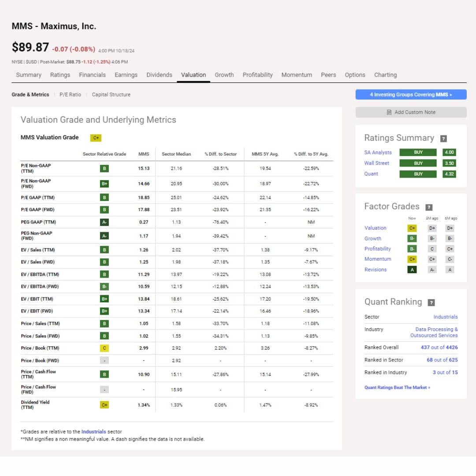Click 4 Investing Groups Covering MMS button
Screen dimensions: 476x476
coord(411,95)
